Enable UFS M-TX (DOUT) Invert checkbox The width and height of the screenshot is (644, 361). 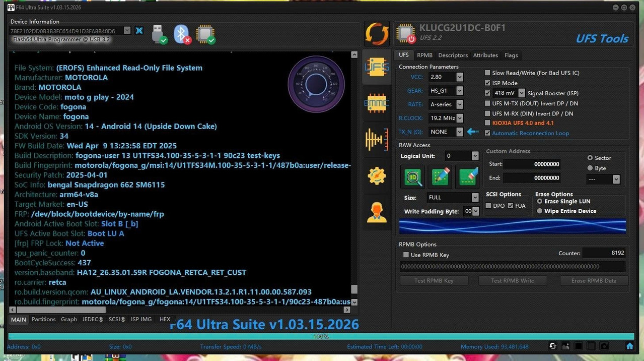(487, 103)
